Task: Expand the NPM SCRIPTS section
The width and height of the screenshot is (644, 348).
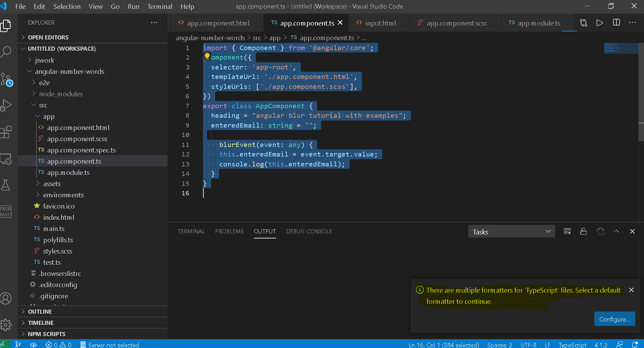Action: click(x=92, y=334)
